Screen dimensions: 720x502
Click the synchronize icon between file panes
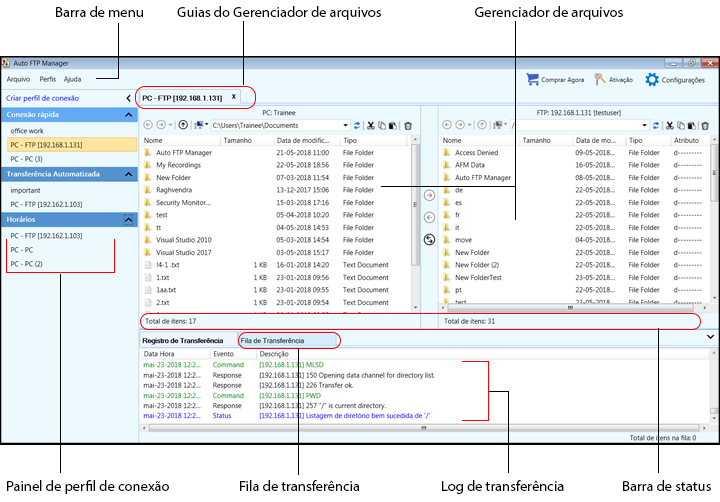[429, 239]
